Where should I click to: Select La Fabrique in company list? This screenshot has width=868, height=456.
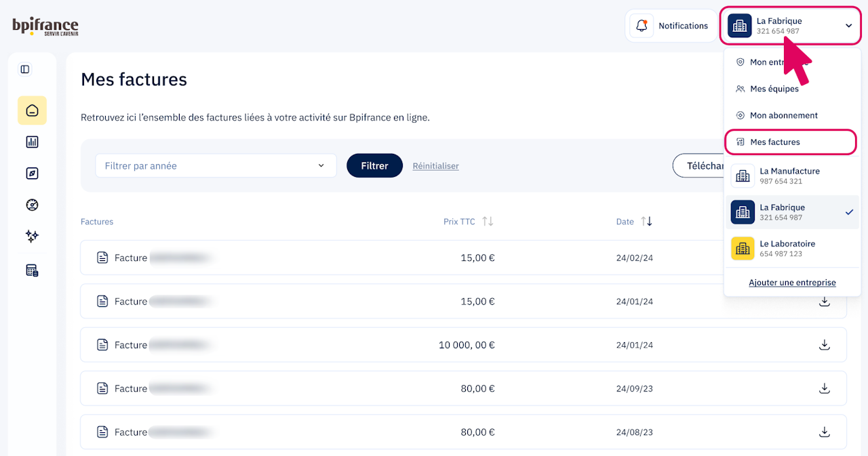pos(792,212)
